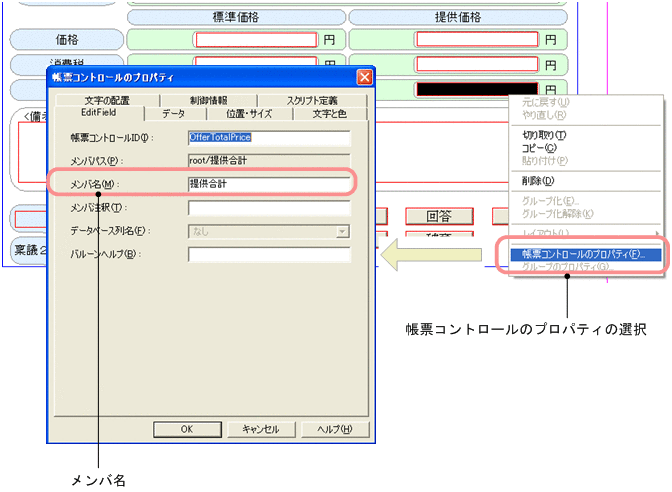Image resolution: width=672 pixels, height=492 pixels.
Task: Open the スクリプト定義 tab
Action: [312, 101]
